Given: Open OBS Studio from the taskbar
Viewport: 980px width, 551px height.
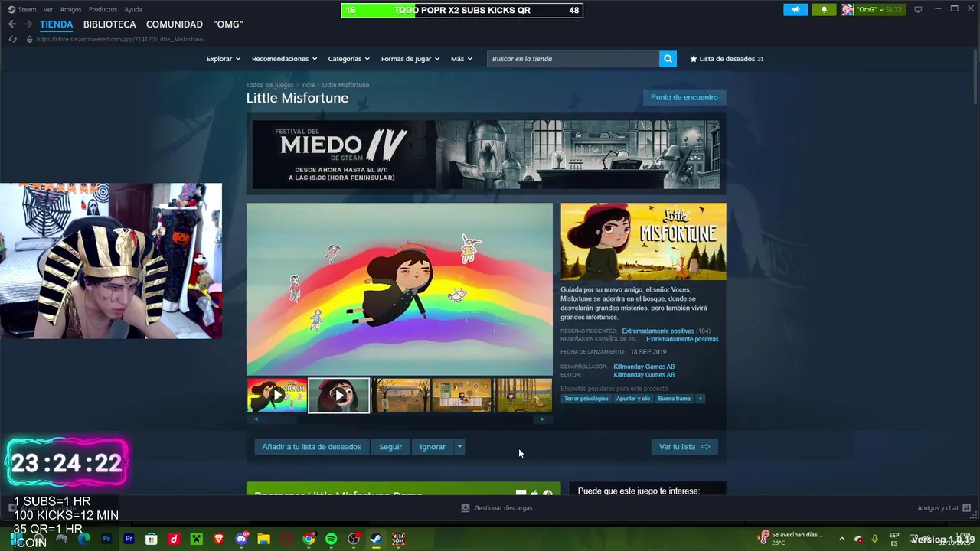Looking at the screenshot, I should click(x=354, y=539).
